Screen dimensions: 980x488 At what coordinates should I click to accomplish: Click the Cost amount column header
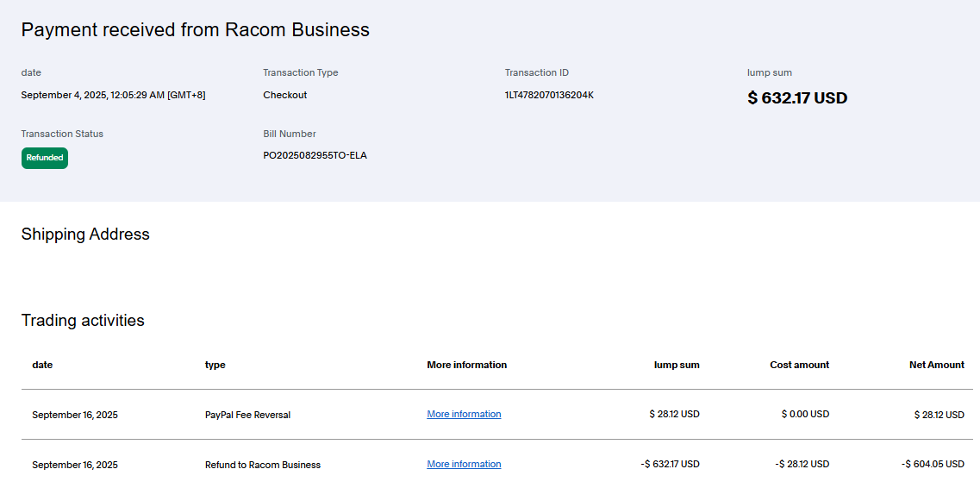pos(799,365)
